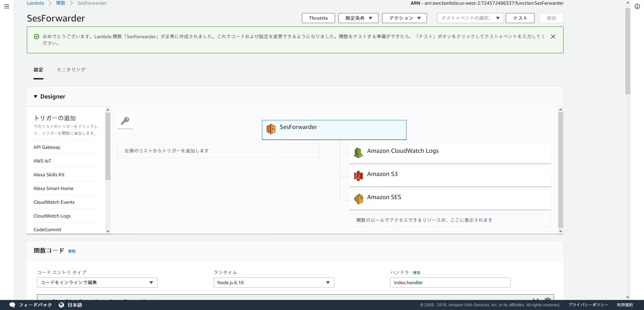
Task: Open the テストイベントの選択 dropdown
Action: click(470, 18)
